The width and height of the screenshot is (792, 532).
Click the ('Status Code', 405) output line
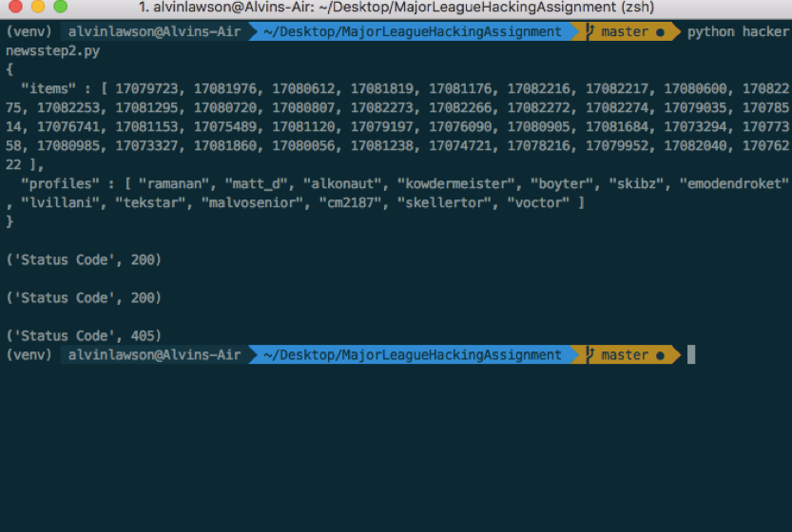point(84,335)
